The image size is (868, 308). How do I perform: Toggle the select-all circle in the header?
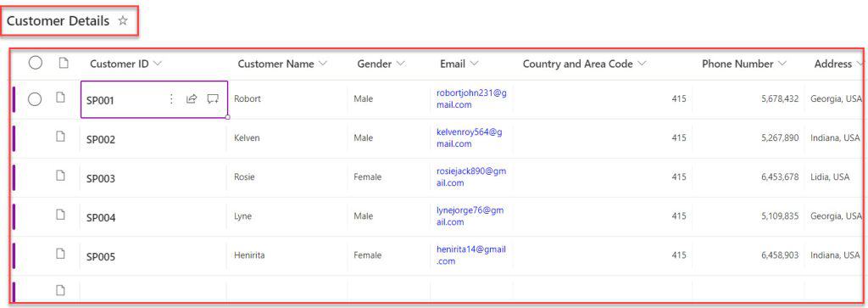click(x=36, y=64)
